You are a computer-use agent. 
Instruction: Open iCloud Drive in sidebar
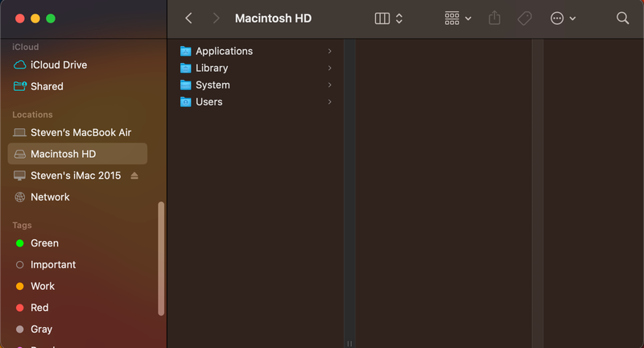[58, 64]
